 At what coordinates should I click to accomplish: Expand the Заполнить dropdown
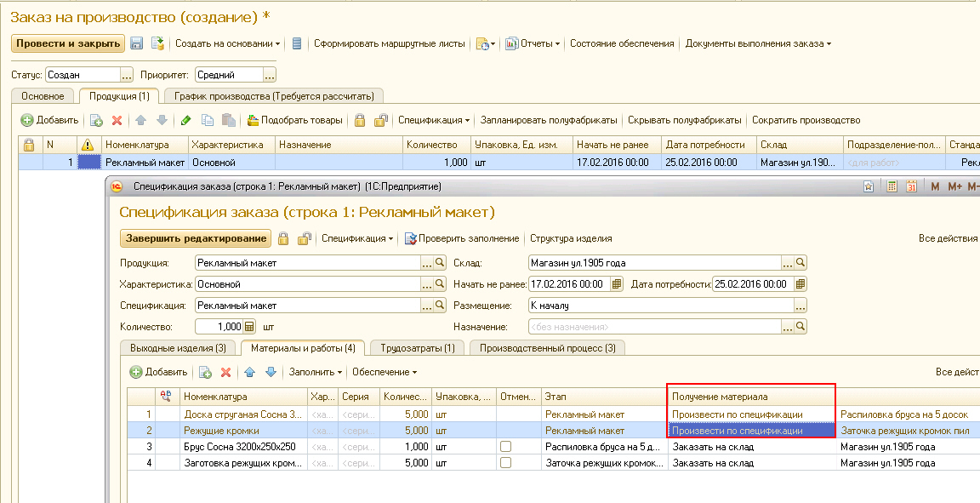(315, 372)
